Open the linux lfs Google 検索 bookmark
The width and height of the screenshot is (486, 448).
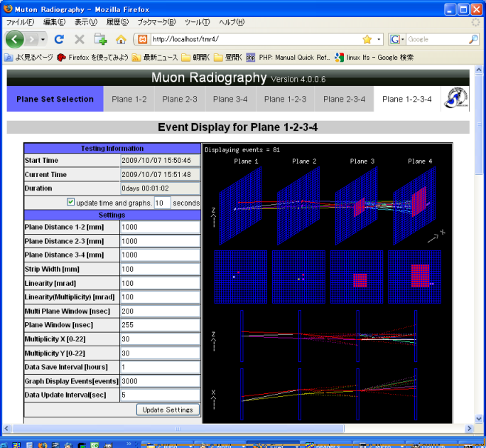tap(374, 58)
